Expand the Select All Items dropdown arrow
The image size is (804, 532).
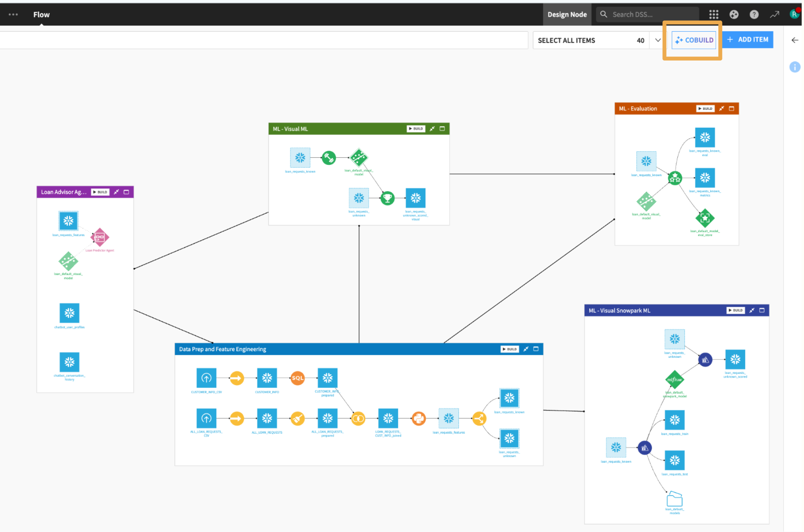(658, 41)
